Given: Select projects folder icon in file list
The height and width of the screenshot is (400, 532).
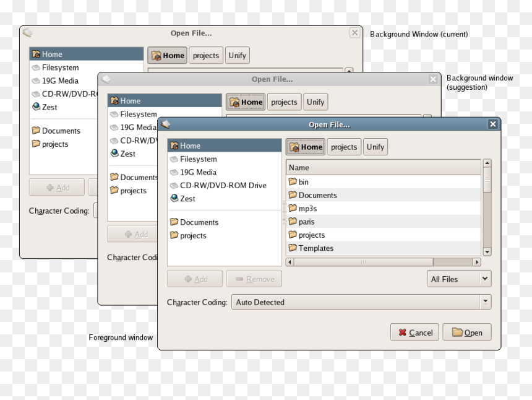Looking at the screenshot, I should click(293, 235).
